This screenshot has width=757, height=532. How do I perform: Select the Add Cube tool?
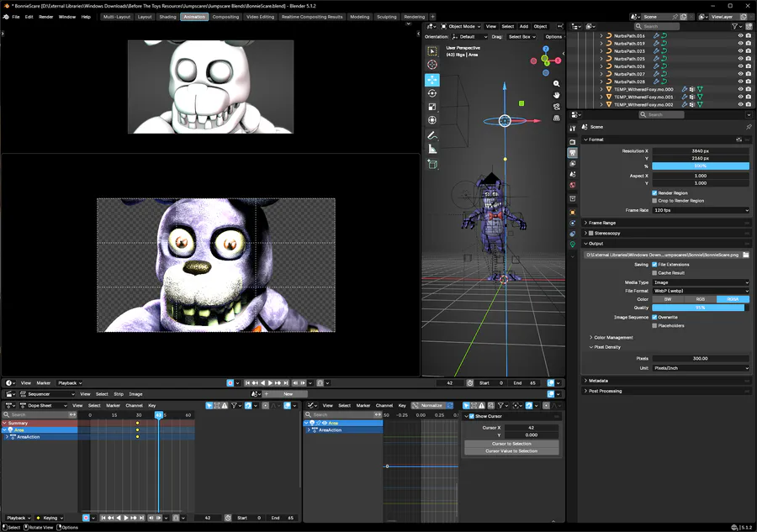[x=432, y=165]
